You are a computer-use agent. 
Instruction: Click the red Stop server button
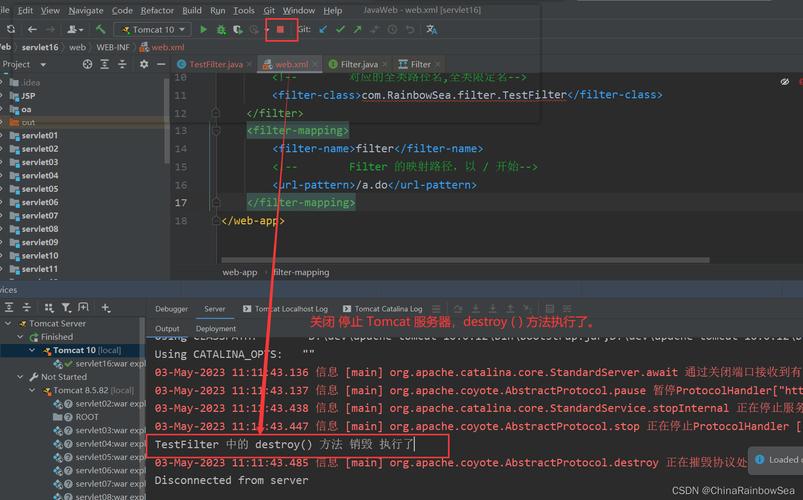(280, 29)
